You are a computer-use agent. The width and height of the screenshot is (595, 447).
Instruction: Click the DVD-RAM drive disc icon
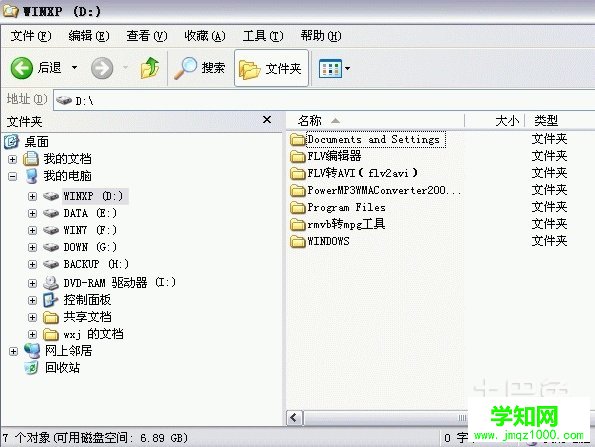(51, 283)
